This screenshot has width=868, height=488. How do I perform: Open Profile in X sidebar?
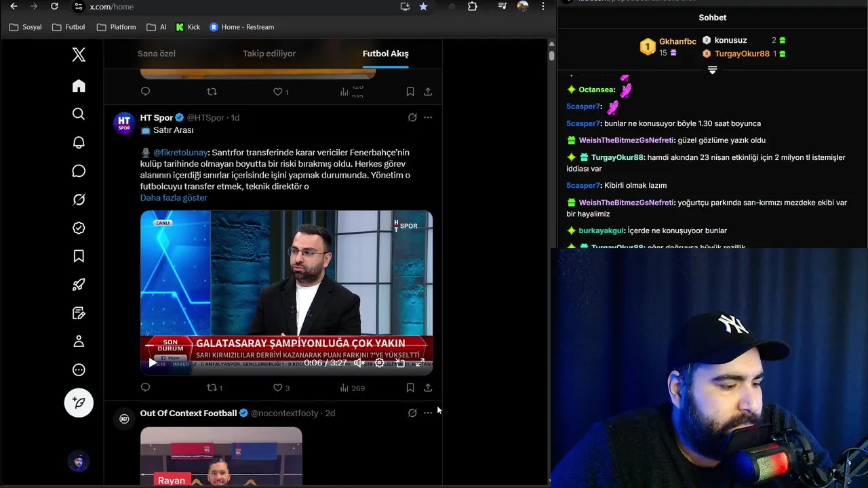pyautogui.click(x=79, y=342)
